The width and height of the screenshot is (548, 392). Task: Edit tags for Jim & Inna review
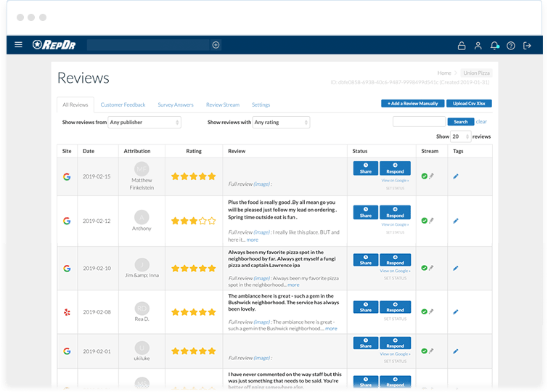(x=455, y=268)
